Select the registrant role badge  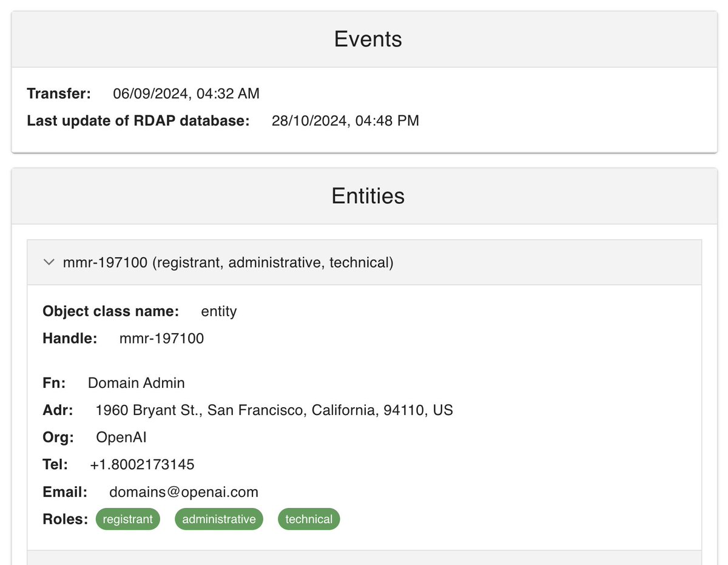pos(127,519)
